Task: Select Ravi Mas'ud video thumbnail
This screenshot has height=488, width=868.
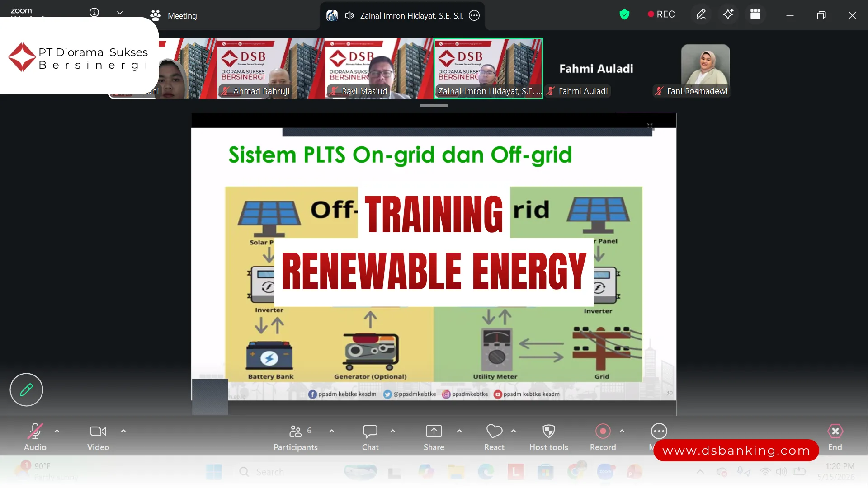Action: (x=379, y=68)
